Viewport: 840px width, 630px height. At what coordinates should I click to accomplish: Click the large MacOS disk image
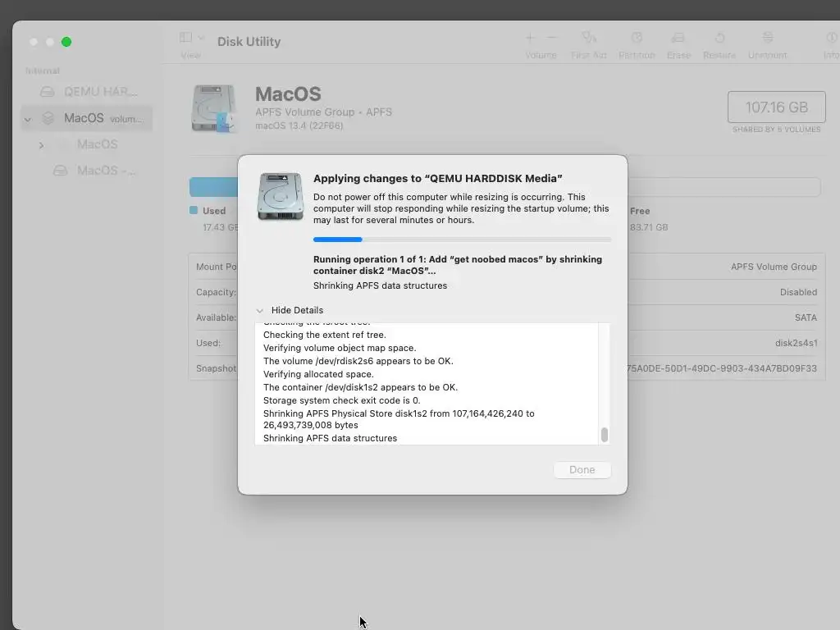coord(214,108)
